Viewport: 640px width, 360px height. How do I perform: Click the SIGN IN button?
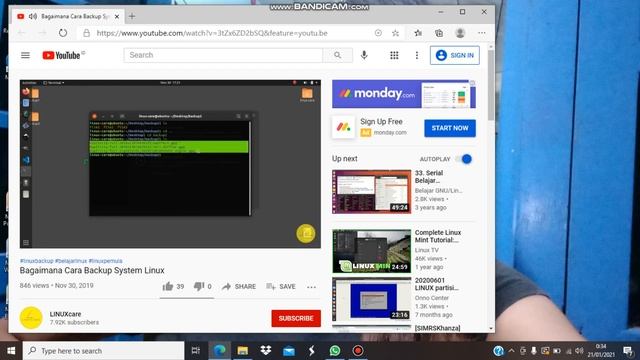coord(455,55)
